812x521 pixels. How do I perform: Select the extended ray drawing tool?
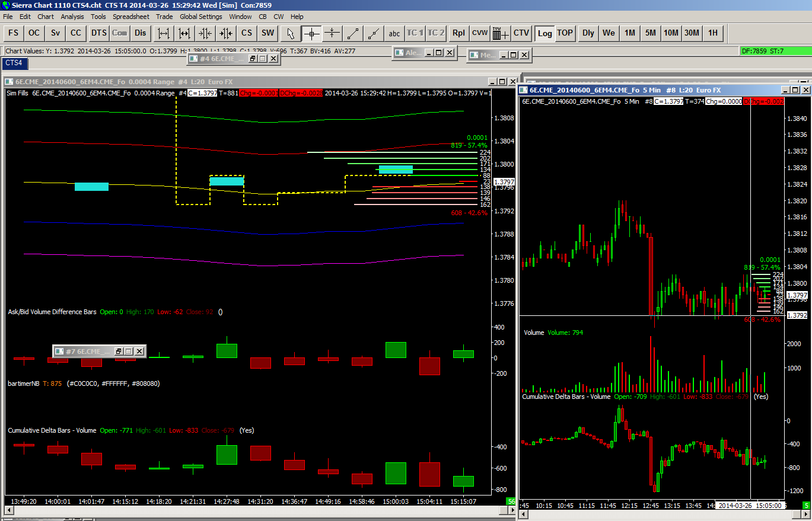374,33
